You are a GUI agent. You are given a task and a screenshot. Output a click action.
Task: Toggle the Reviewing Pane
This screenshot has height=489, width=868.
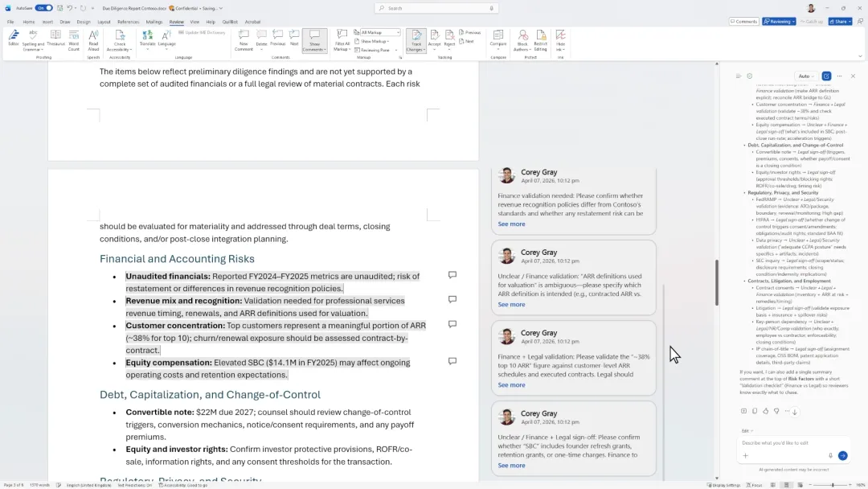pos(375,50)
